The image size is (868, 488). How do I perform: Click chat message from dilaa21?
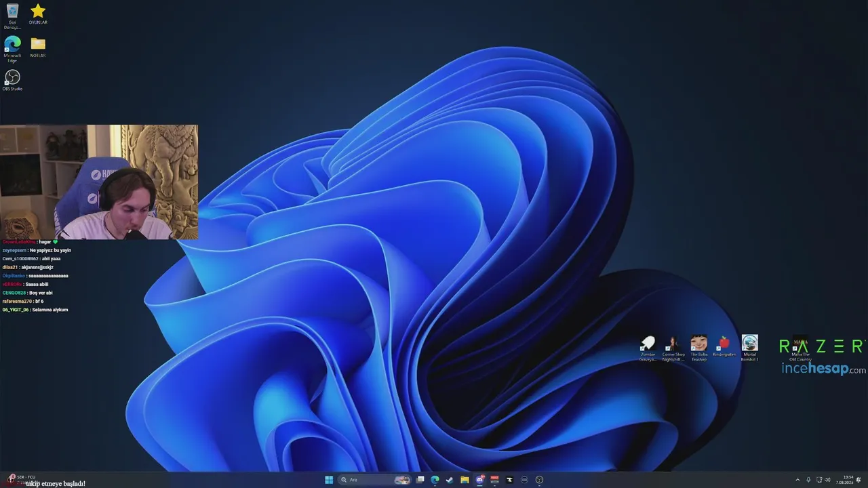(28, 267)
